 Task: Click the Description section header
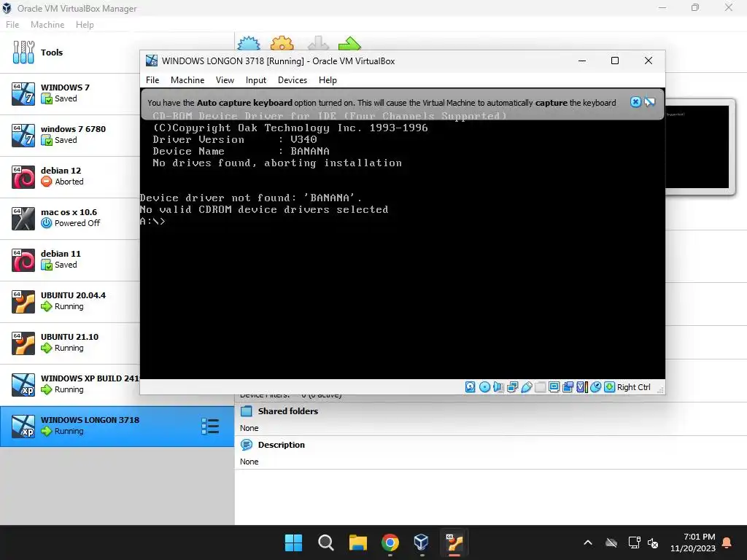(x=281, y=445)
